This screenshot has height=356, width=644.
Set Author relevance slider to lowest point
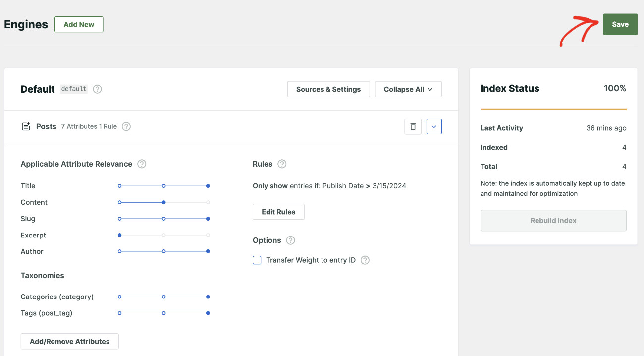coord(120,251)
